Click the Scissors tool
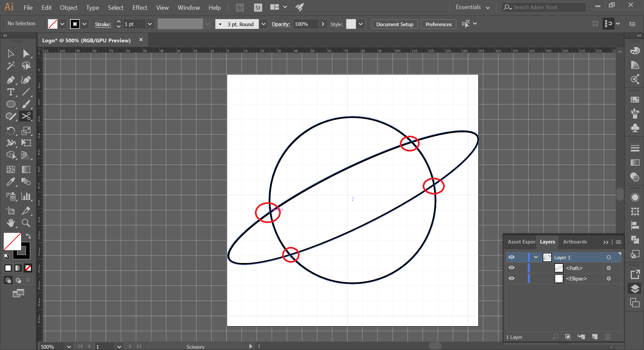Image resolution: width=644 pixels, height=350 pixels. point(26,116)
